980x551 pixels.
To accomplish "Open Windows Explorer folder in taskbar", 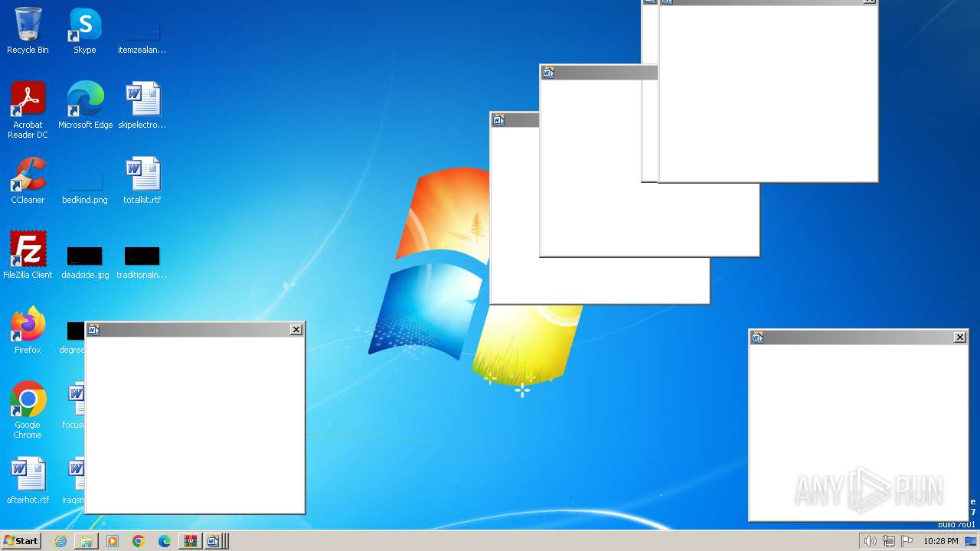I will click(x=87, y=541).
